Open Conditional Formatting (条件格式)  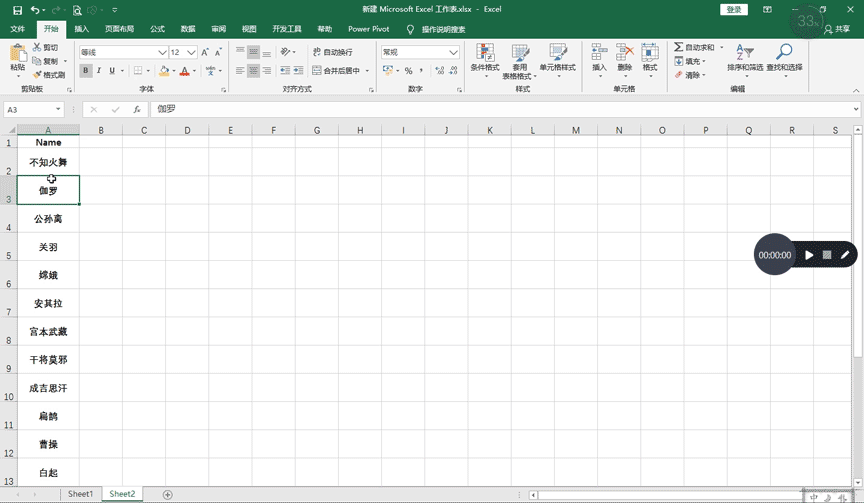click(x=485, y=60)
